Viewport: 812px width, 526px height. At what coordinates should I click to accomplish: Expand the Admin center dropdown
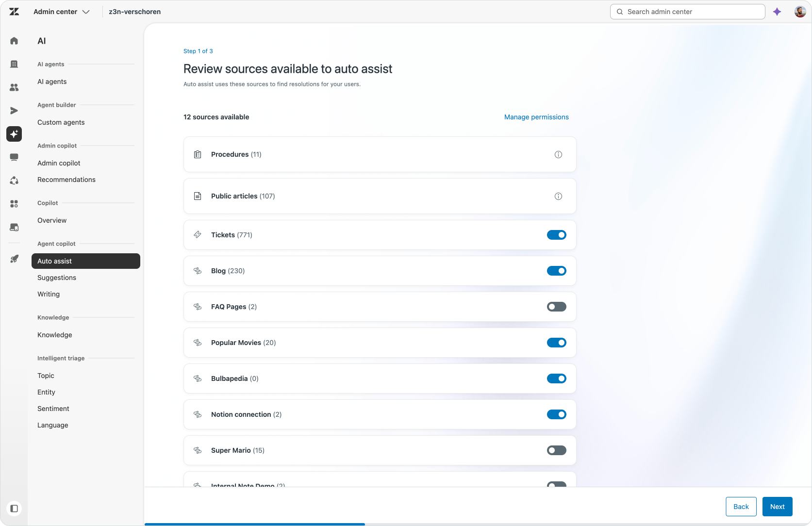click(61, 12)
